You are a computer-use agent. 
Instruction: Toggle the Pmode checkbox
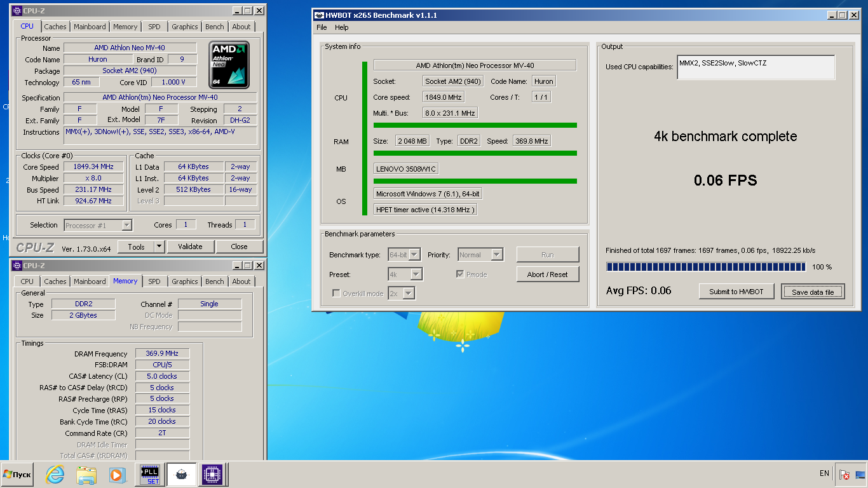[x=461, y=274]
